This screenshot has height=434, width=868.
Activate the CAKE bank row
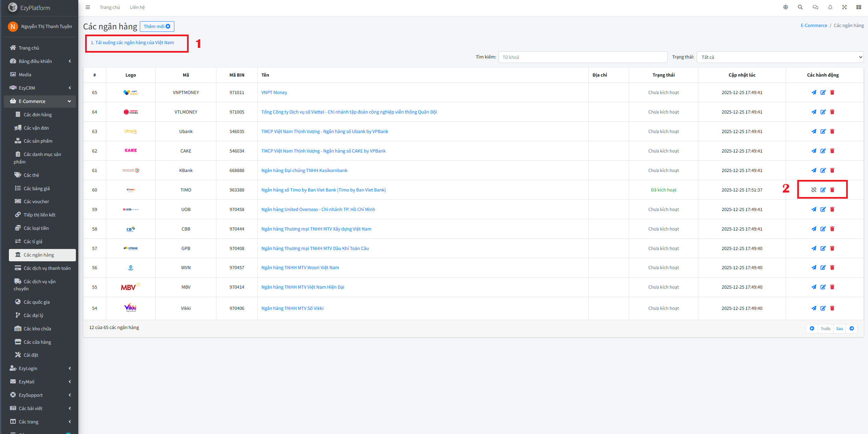point(814,151)
